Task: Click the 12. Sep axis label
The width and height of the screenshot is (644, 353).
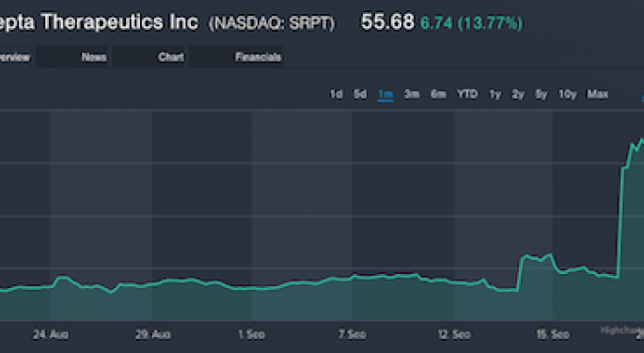Action: [x=454, y=334]
